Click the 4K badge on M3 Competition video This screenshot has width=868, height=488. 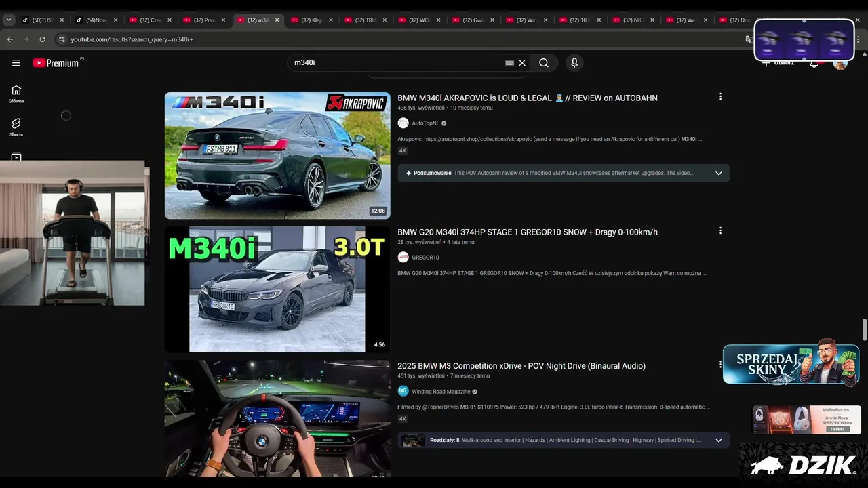(402, 419)
